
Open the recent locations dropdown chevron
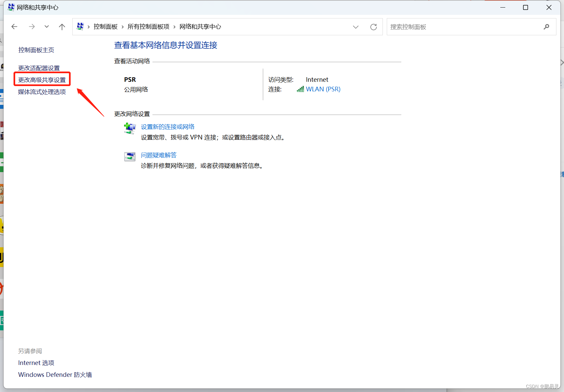point(47,27)
